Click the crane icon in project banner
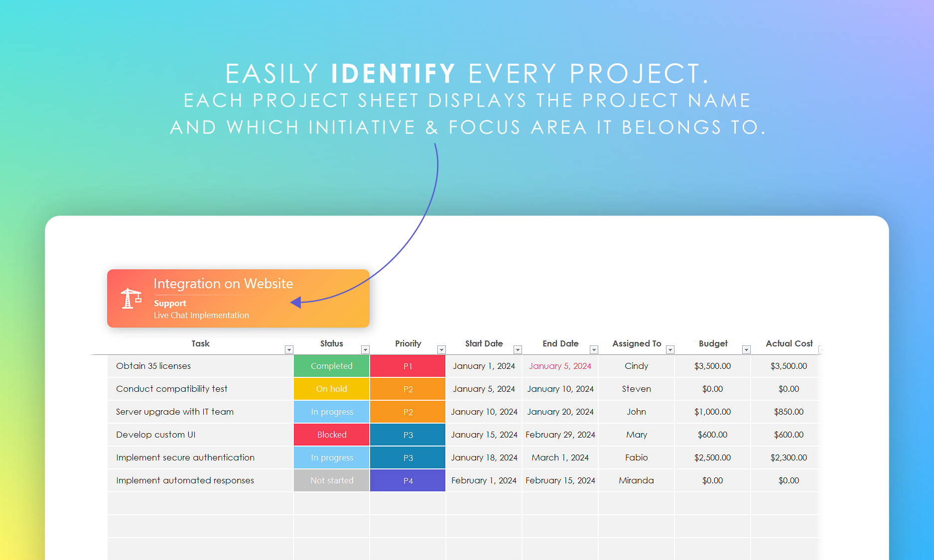Screen dimensions: 934x560 [131, 299]
